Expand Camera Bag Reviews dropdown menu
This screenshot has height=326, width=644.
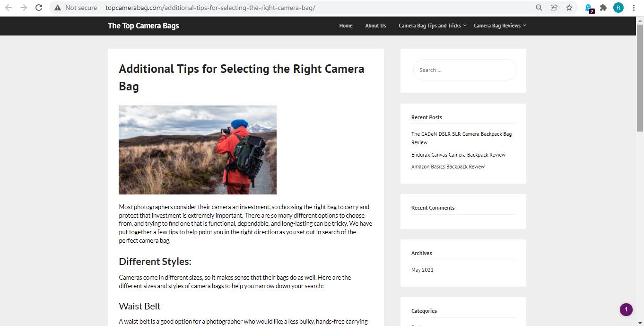[x=500, y=26]
